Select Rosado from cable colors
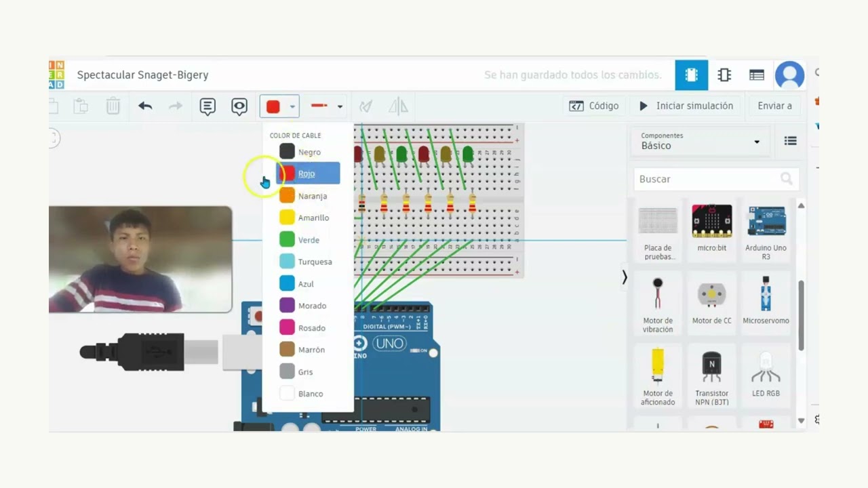 [x=308, y=328]
